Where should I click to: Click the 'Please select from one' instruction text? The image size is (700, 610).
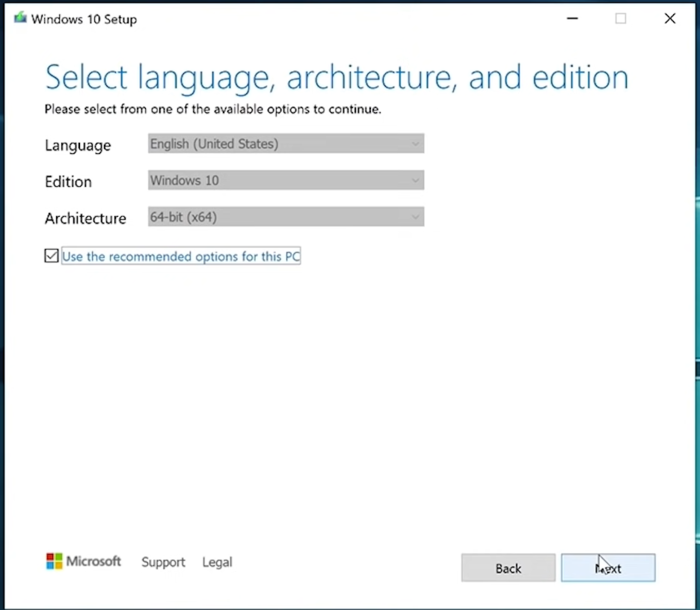pyautogui.click(x=213, y=109)
